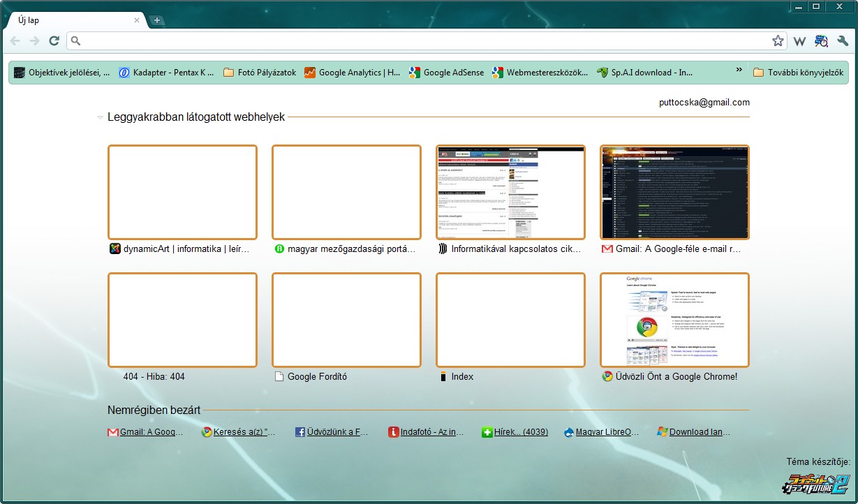Open 404 - Hiba: 404 thumbnail

click(182, 320)
